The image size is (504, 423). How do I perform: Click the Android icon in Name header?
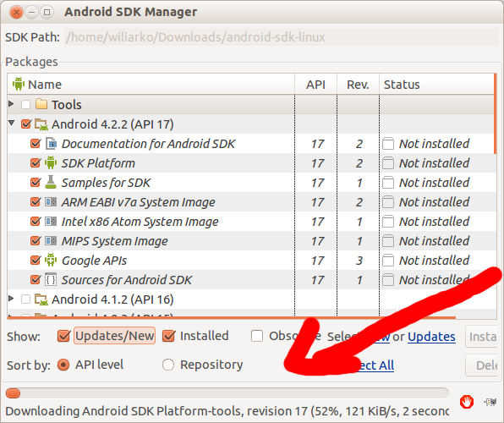click(19, 84)
